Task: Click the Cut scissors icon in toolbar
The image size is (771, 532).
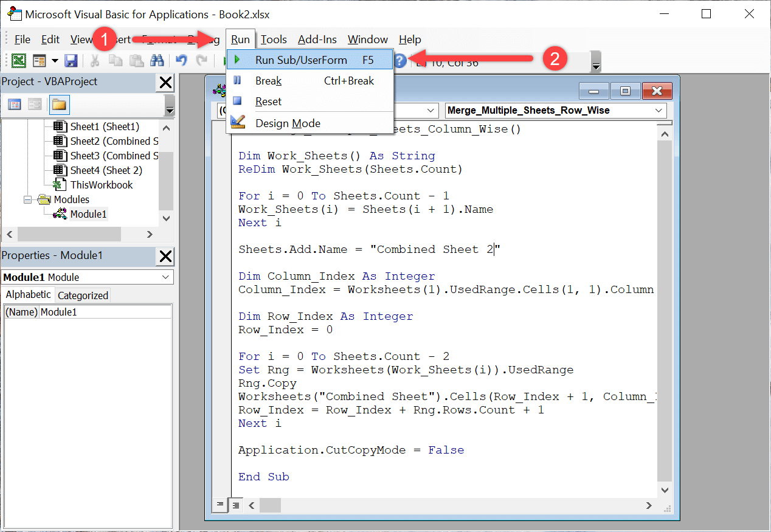Action: pyautogui.click(x=95, y=60)
